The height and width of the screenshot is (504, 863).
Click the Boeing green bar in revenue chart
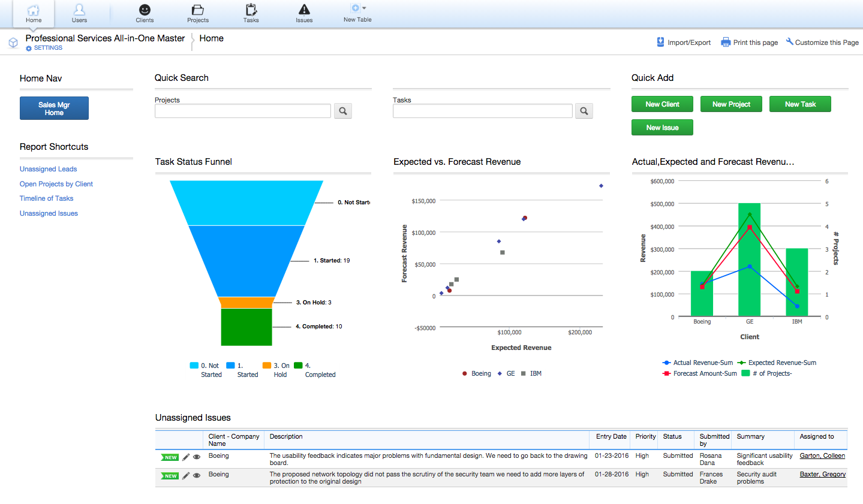click(702, 294)
